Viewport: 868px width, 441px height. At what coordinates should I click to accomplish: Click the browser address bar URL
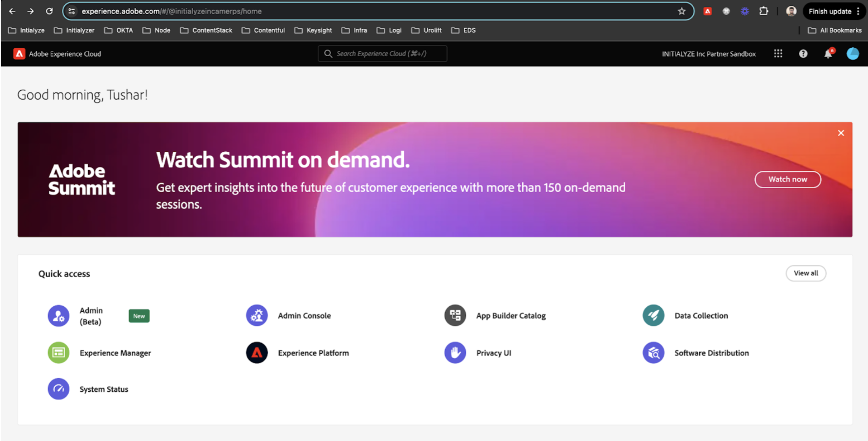point(172,11)
